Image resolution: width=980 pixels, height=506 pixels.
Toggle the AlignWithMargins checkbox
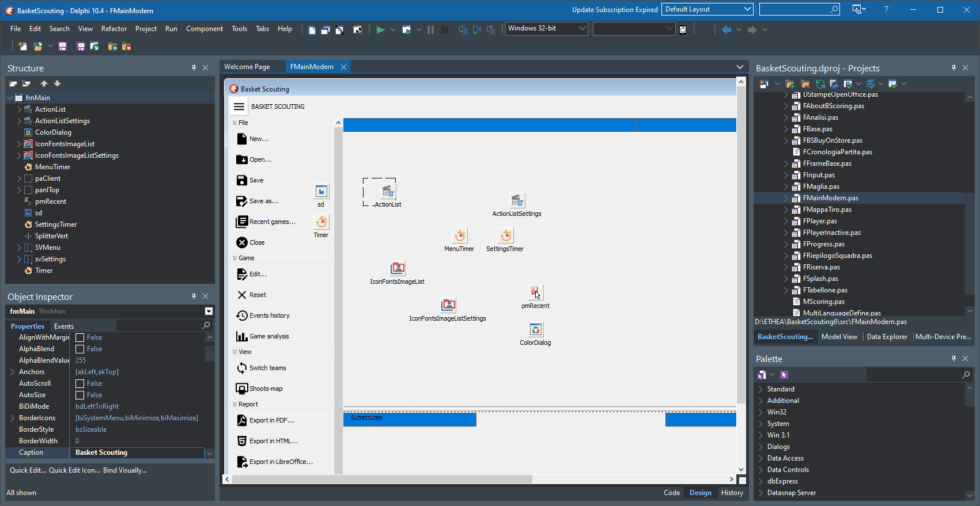(80, 338)
